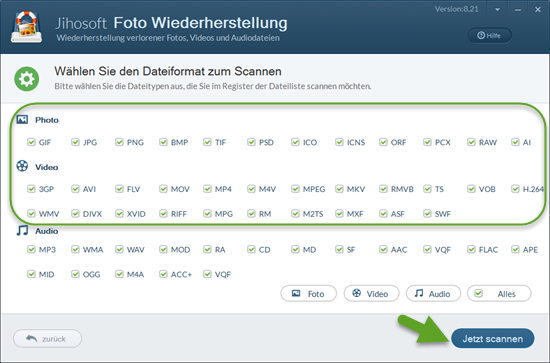Toggle the RM video checkbox
550x363 pixels.
pyautogui.click(x=251, y=214)
